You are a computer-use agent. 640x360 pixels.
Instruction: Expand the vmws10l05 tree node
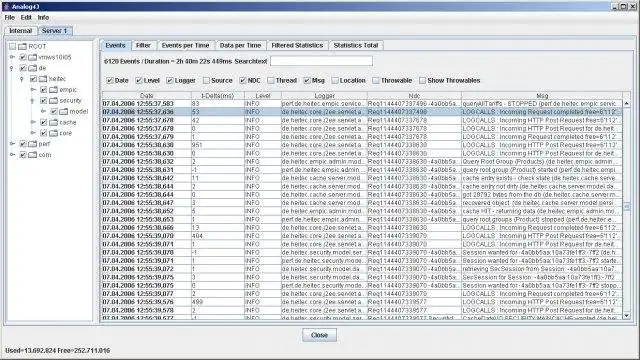(x=12, y=57)
